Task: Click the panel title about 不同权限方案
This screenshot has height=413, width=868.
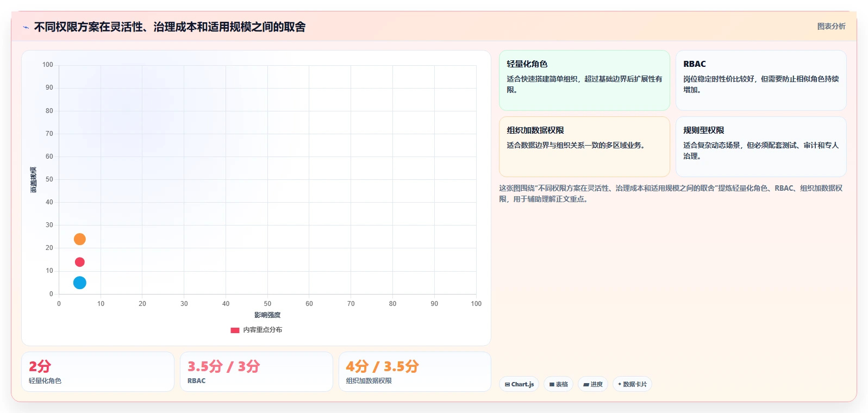Action: [x=170, y=27]
